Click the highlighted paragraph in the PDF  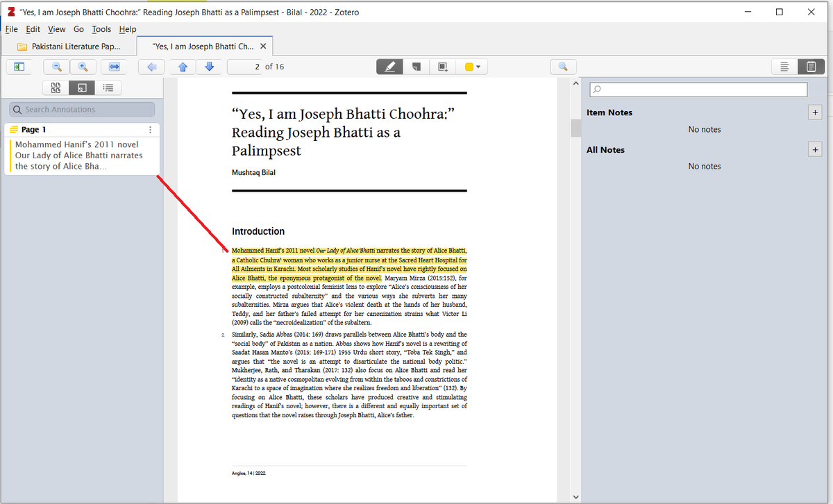[349, 264]
